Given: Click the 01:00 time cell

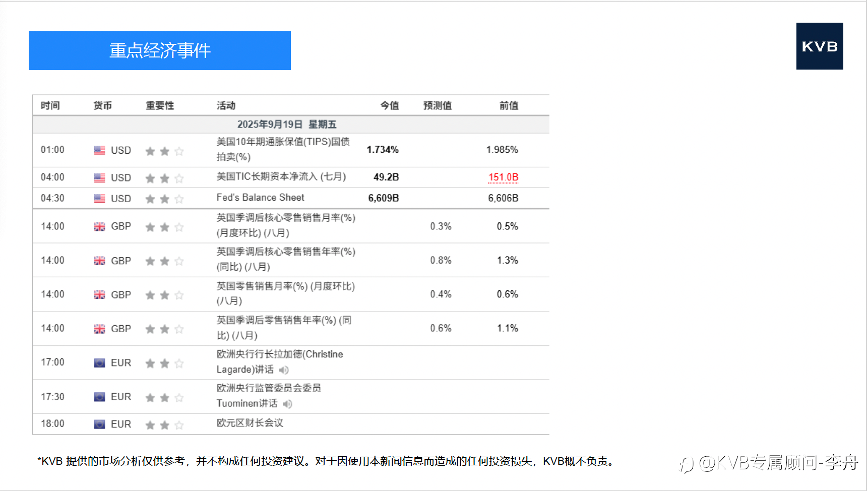Looking at the screenshot, I should [52, 150].
